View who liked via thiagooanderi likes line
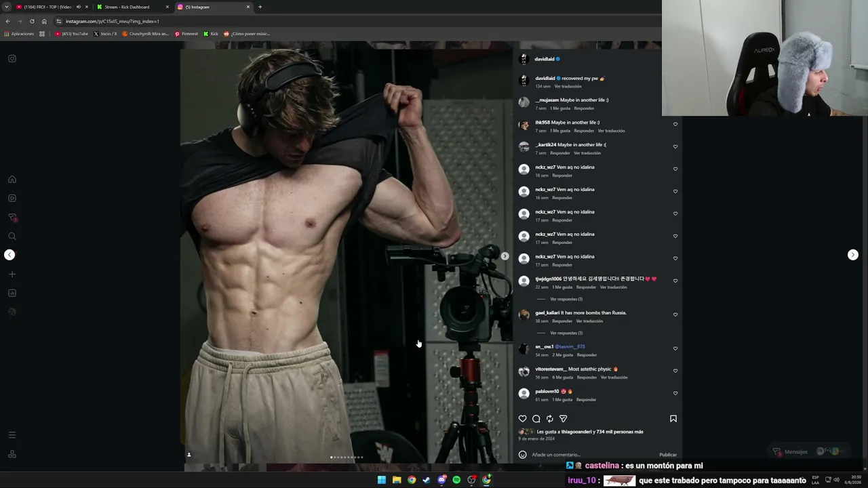 point(590,432)
